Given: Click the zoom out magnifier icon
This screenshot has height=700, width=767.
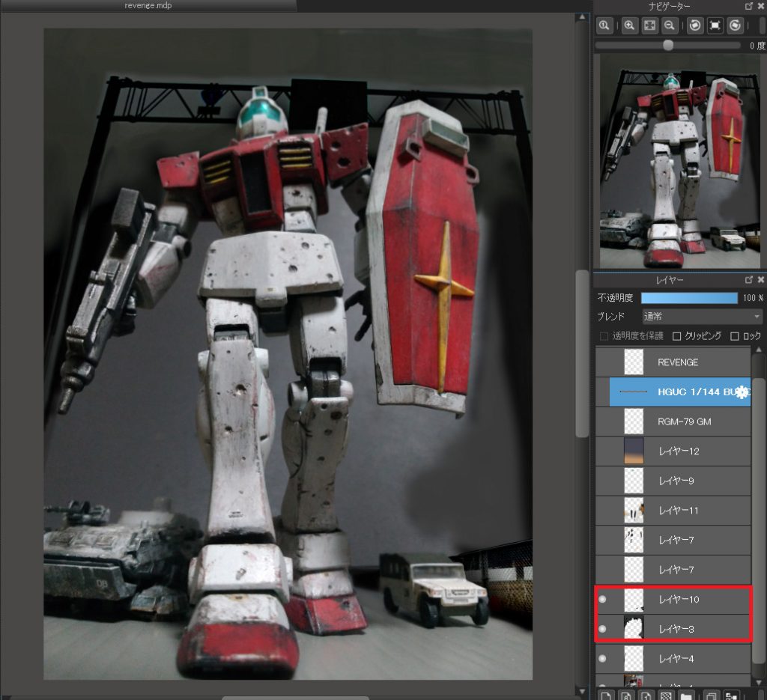Looking at the screenshot, I should pos(670,25).
